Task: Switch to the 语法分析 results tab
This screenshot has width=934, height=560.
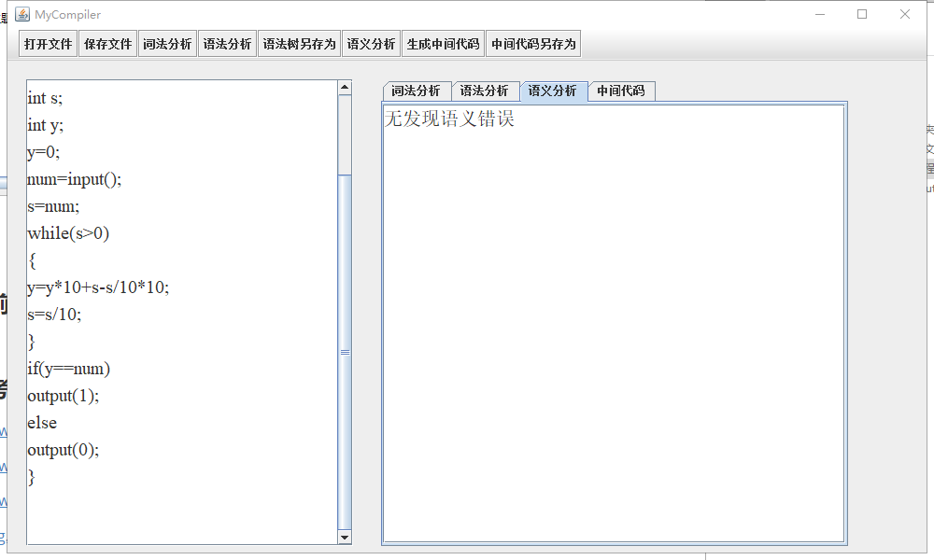Action: point(486,91)
